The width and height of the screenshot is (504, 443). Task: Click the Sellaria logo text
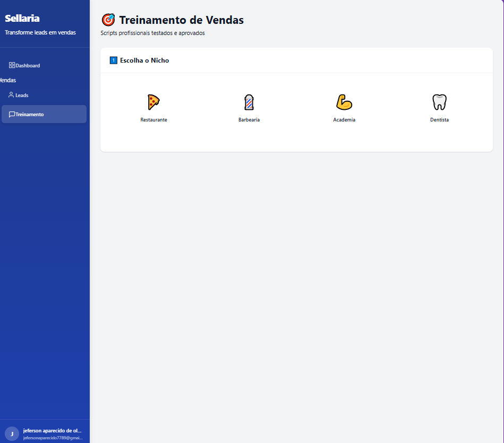(22, 18)
